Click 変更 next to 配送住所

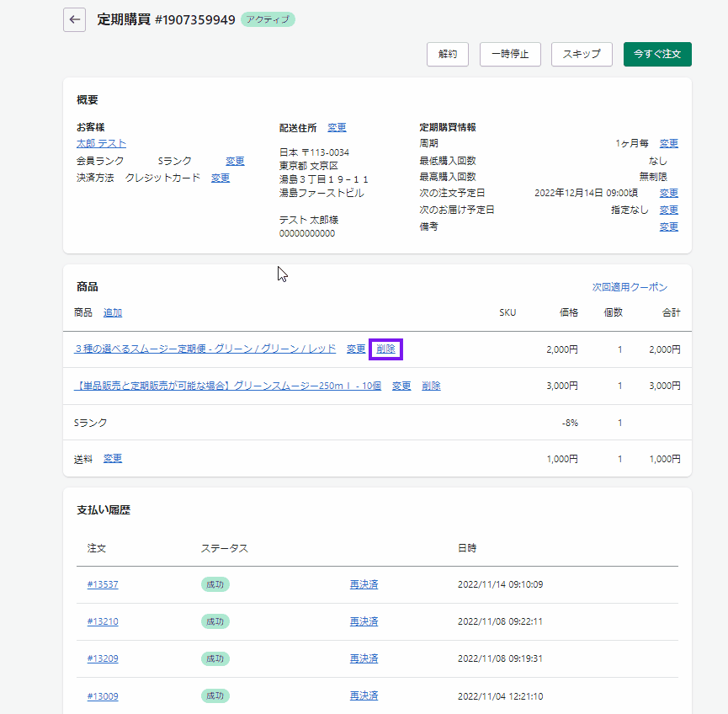coord(337,128)
